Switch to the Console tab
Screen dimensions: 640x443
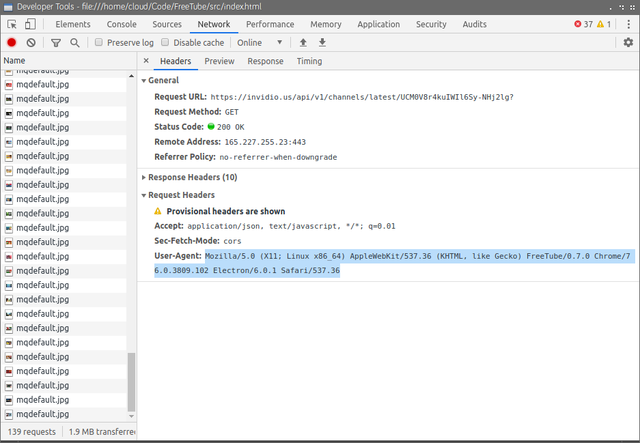pyautogui.click(x=122, y=24)
